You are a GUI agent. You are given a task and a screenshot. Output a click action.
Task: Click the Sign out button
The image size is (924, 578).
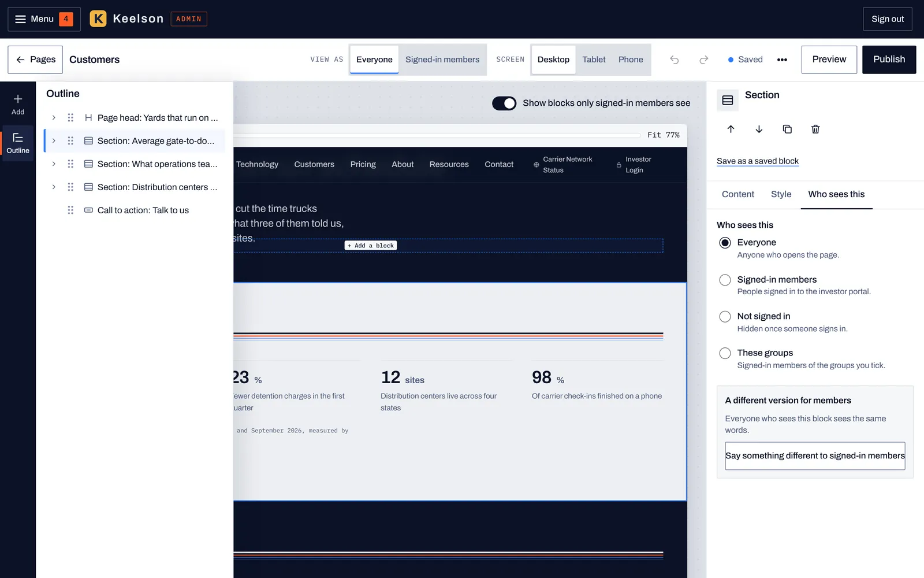tap(888, 19)
